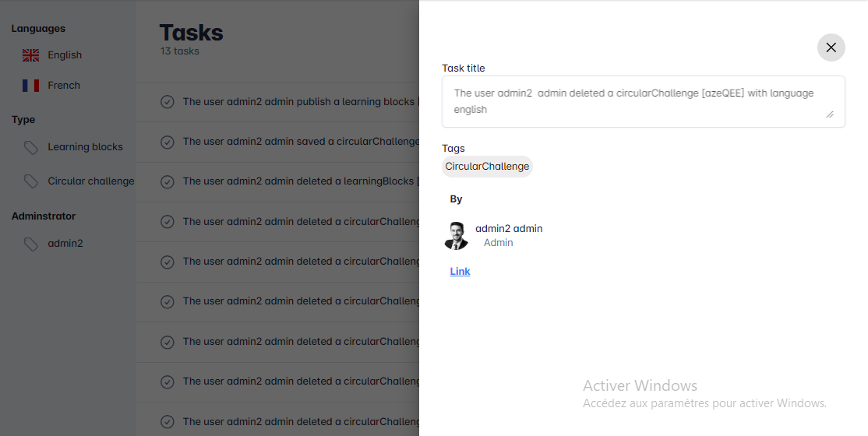Click the tag icon beside admin2 filter
The height and width of the screenshot is (436, 868).
pyautogui.click(x=30, y=244)
